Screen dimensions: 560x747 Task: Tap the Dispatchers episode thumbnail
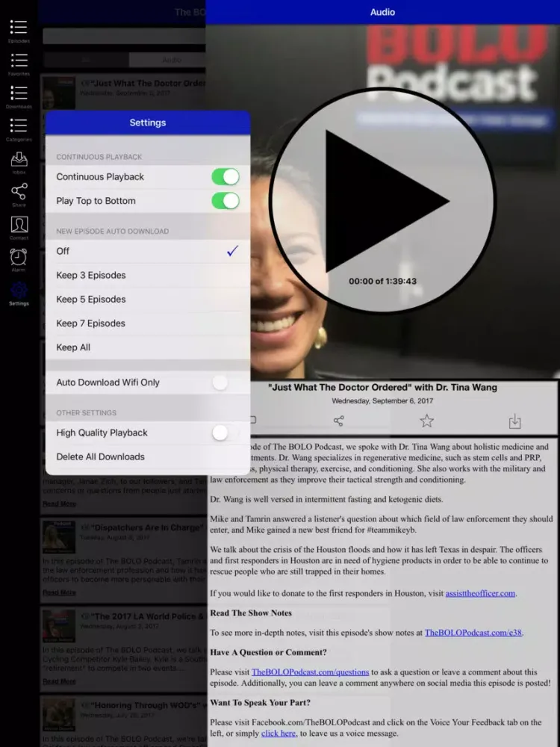(x=59, y=537)
